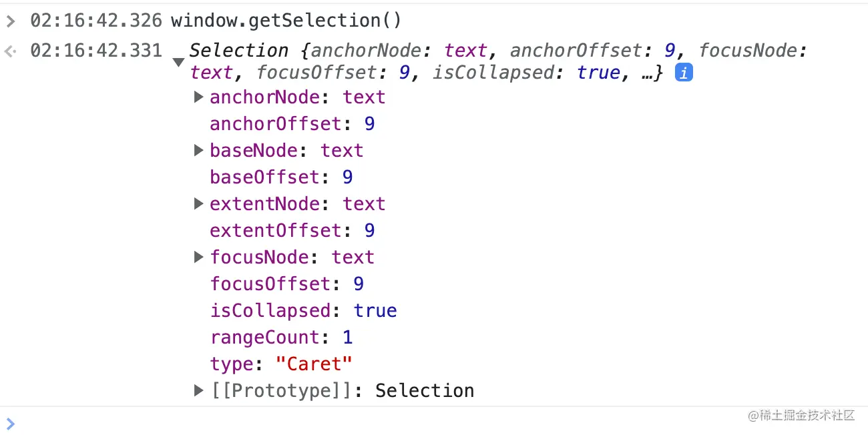Click the 02:16:42.331 output timestamp
Screen dimensions: 868x435
96,50
